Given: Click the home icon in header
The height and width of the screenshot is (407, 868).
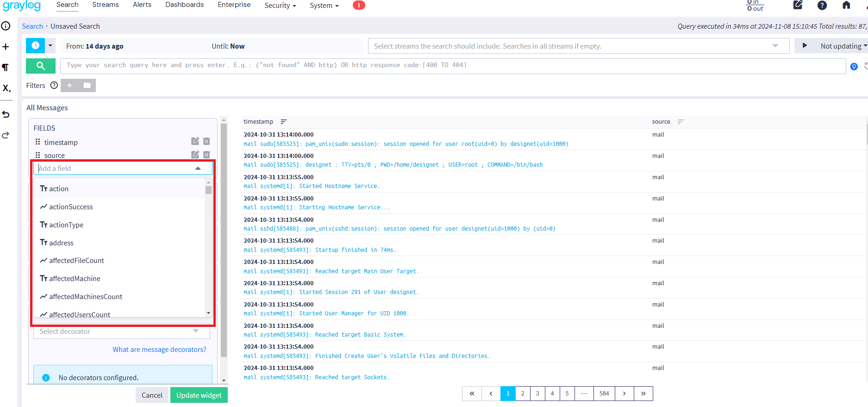Looking at the screenshot, I should coord(846,6).
